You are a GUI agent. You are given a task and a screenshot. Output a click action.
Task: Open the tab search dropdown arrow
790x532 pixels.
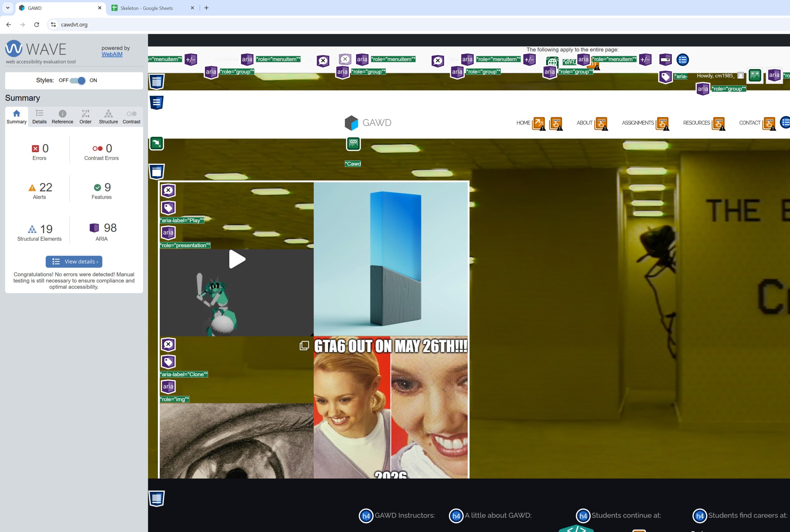click(x=7, y=7)
